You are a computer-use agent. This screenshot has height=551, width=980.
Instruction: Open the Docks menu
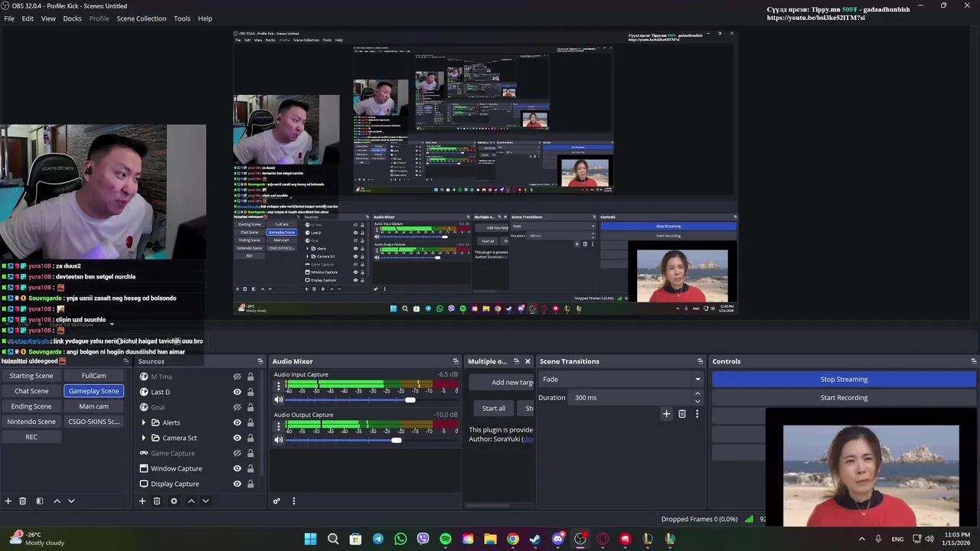click(x=72, y=18)
